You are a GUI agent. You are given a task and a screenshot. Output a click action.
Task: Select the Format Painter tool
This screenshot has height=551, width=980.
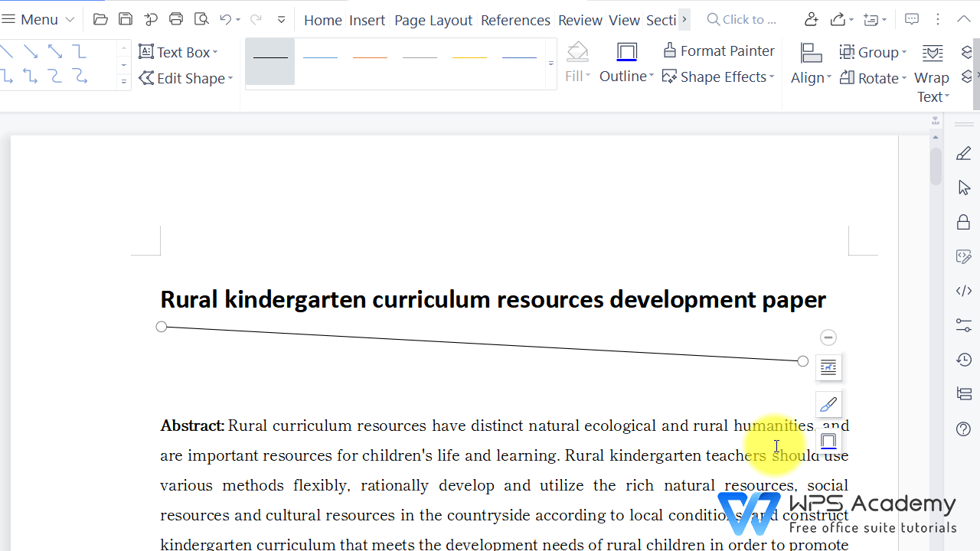(718, 51)
